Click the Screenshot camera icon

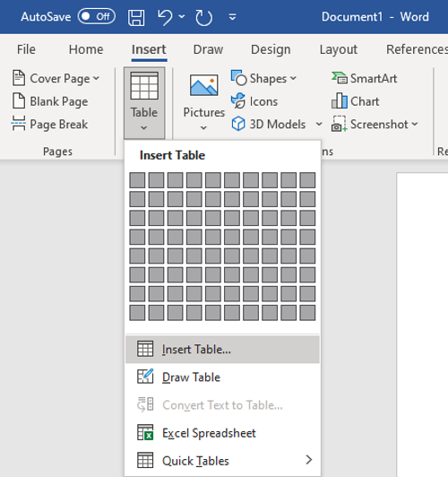click(x=339, y=124)
